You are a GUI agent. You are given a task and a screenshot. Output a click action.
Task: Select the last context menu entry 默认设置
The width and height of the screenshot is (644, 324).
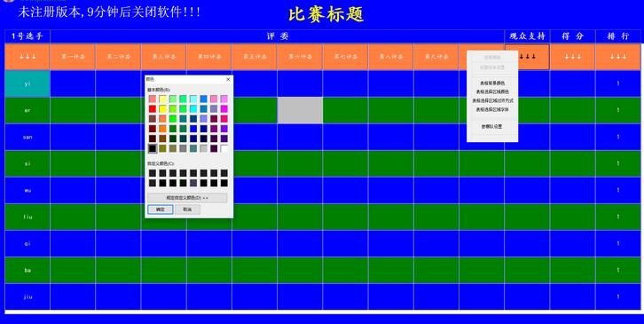point(492,127)
